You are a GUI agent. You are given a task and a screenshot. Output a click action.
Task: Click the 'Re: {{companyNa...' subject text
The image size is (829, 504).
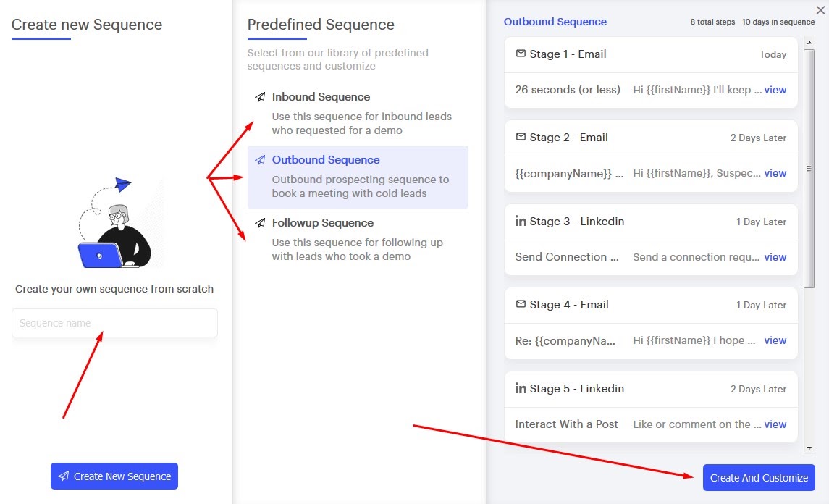[x=565, y=340]
